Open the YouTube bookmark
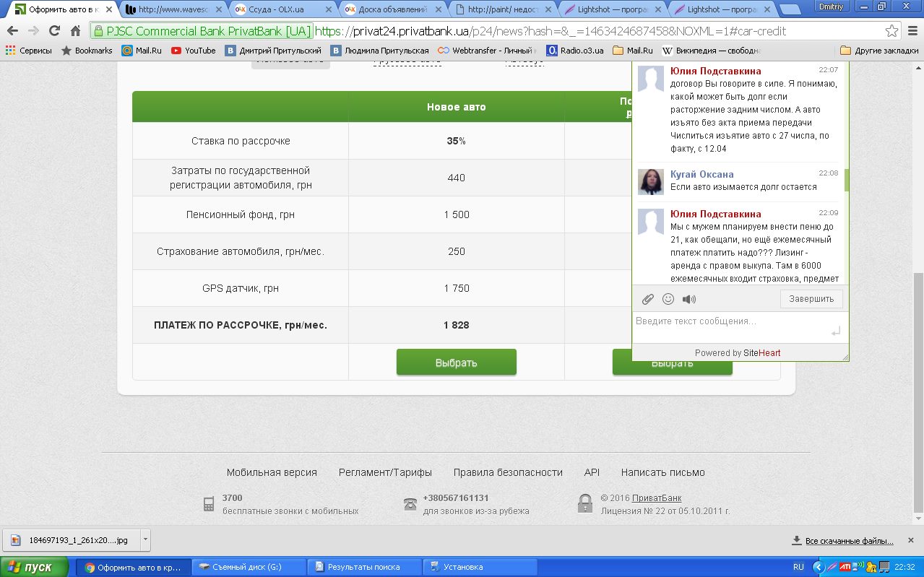Image resolution: width=924 pixels, height=577 pixels. point(194,51)
